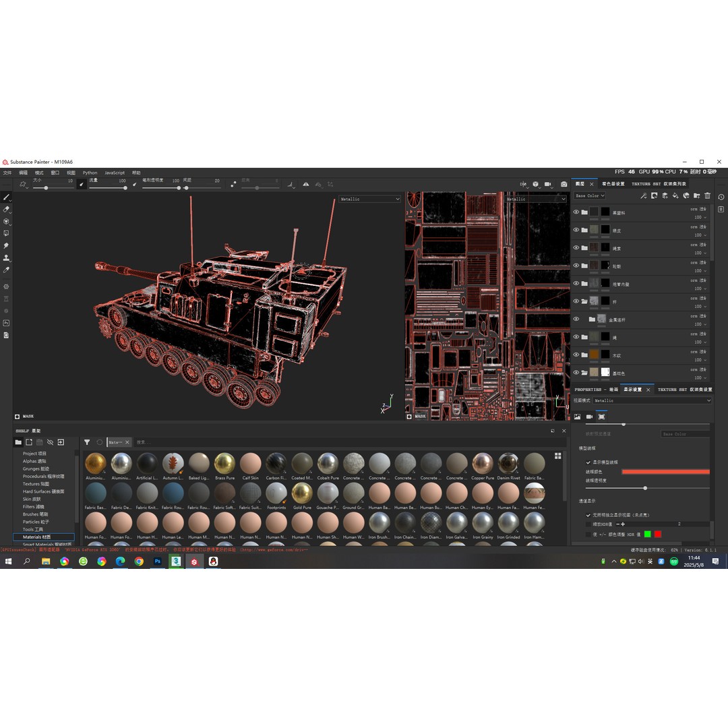Viewport: 728px width, 728px height.
Task: Expand the 绳索 folder layer
Action: click(x=584, y=248)
